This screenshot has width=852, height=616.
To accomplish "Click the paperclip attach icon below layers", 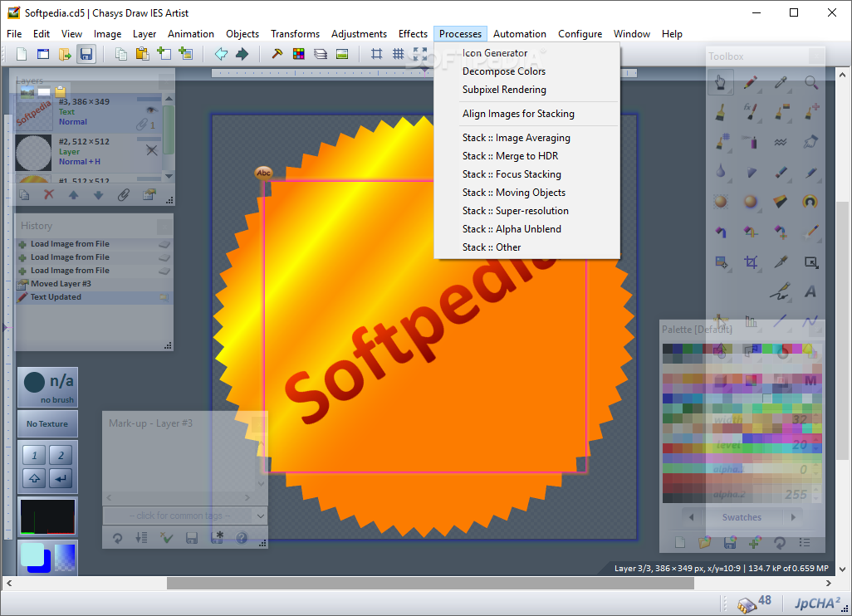I will coord(124,195).
